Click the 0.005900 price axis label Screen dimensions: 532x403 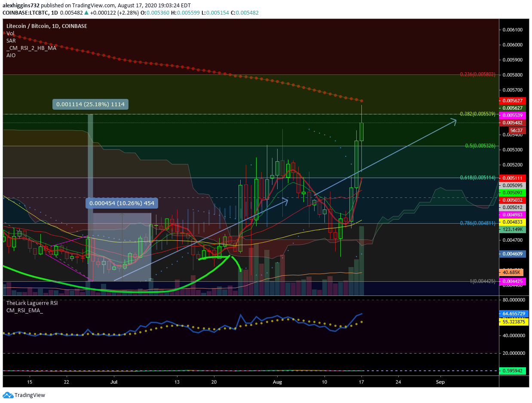click(512, 60)
